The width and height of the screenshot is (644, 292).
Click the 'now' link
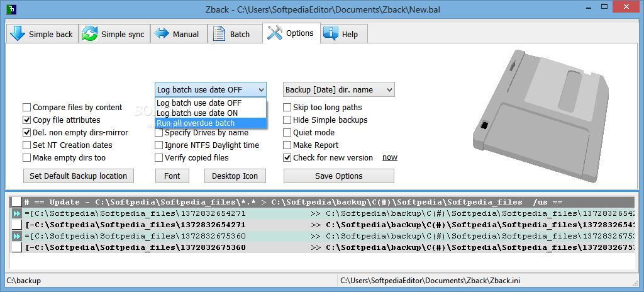tap(390, 157)
